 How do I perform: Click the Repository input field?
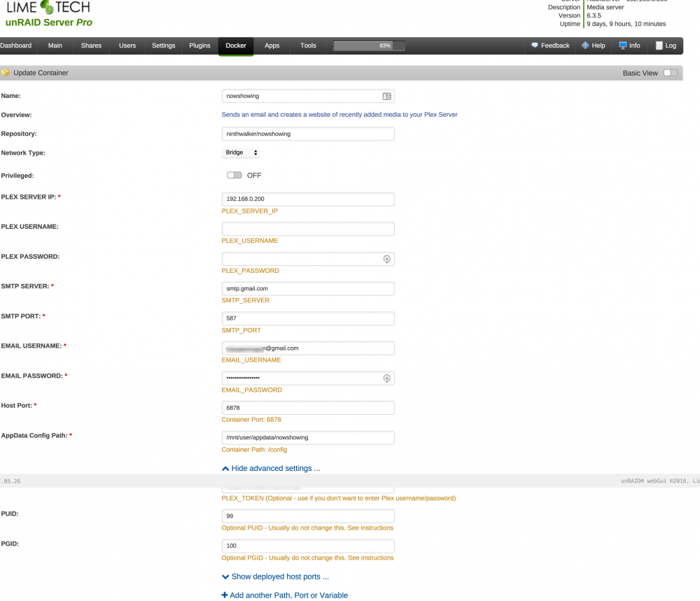coord(307,134)
